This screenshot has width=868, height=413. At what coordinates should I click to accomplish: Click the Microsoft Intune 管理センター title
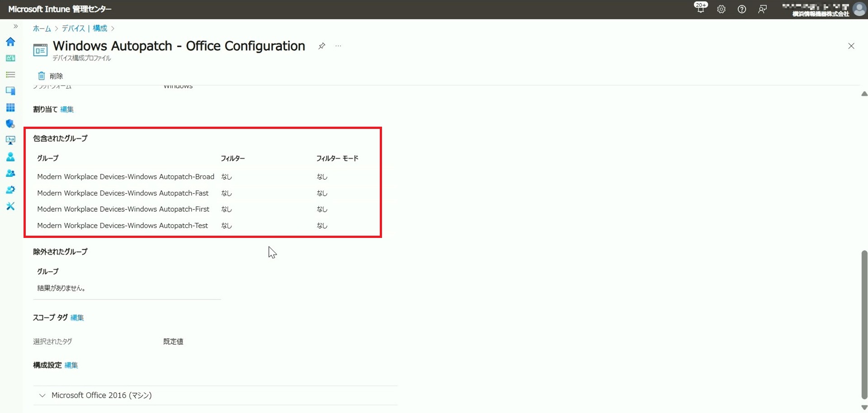click(x=60, y=9)
